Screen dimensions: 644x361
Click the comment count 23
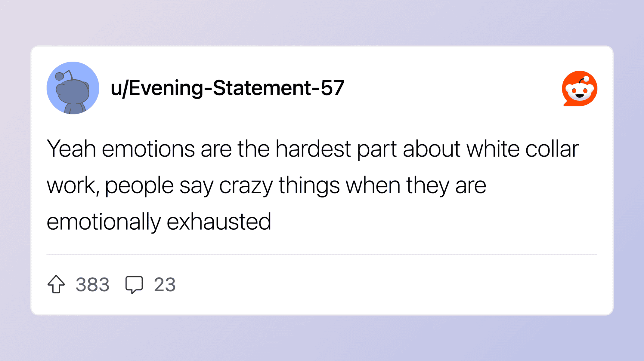click(x=165, y=284)
